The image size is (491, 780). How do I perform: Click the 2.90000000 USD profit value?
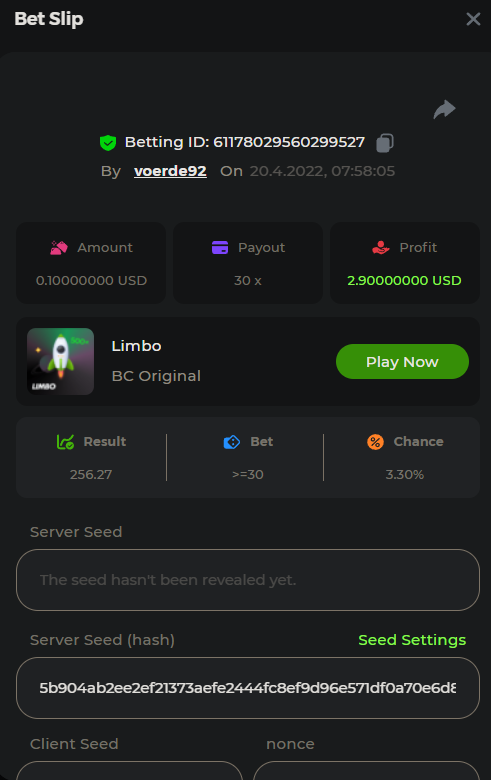pyautogui.click(x=404, y=281)
